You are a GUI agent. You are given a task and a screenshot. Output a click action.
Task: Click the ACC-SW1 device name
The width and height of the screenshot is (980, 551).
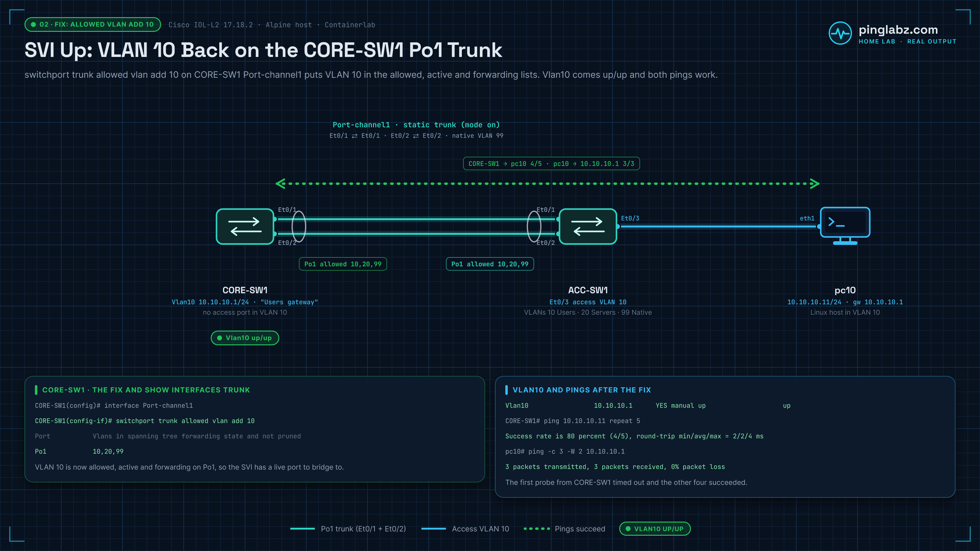pos(588,290)
